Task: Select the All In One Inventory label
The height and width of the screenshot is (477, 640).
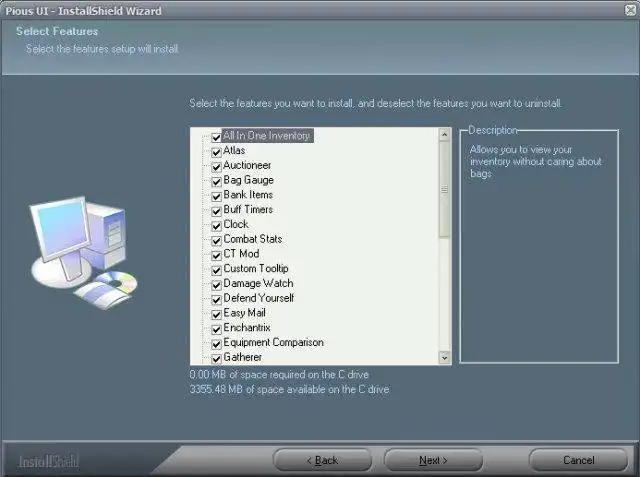Action: pyautogui.click(x=267, y=135)
